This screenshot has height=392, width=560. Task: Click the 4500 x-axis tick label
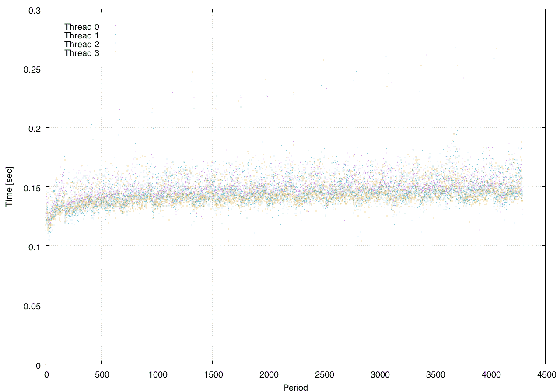pyautogui.click(x=545, y=374)
